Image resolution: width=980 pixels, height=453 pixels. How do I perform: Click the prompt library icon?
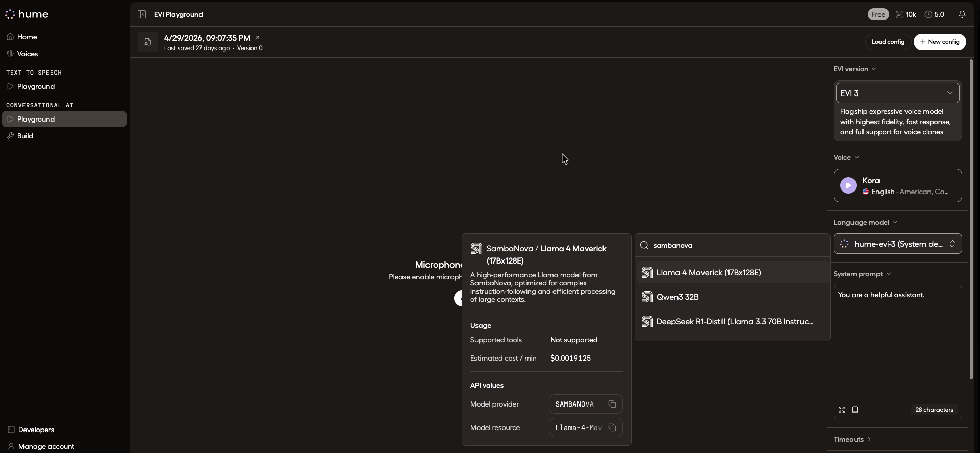[x=855, y=410]
